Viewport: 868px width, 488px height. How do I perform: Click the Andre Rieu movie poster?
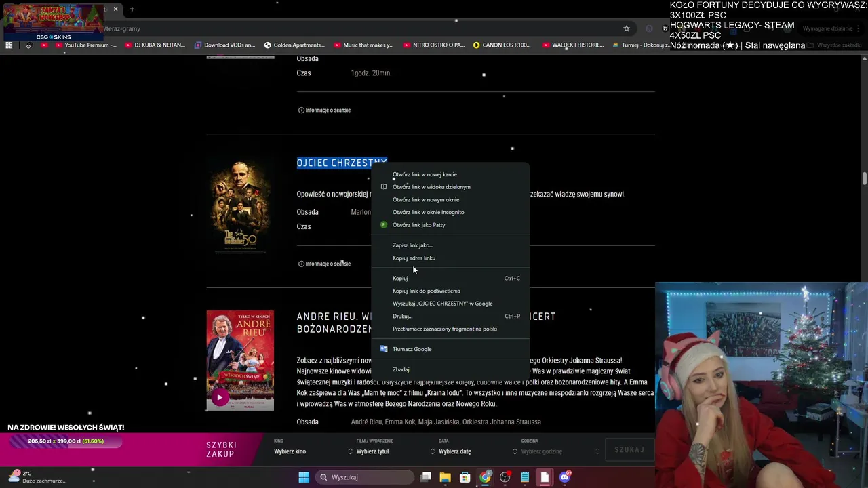click(240, 361)
